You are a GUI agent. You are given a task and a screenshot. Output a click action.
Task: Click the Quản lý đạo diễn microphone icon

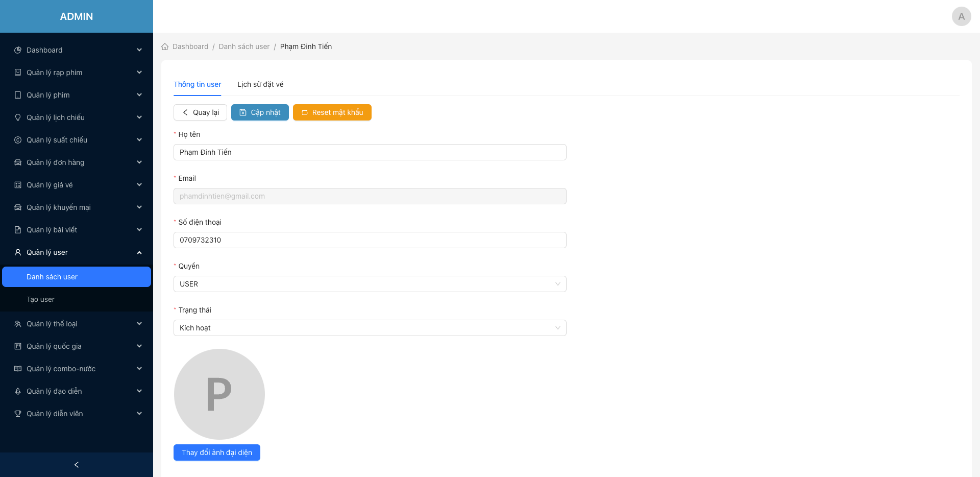[x=18, y=391]
